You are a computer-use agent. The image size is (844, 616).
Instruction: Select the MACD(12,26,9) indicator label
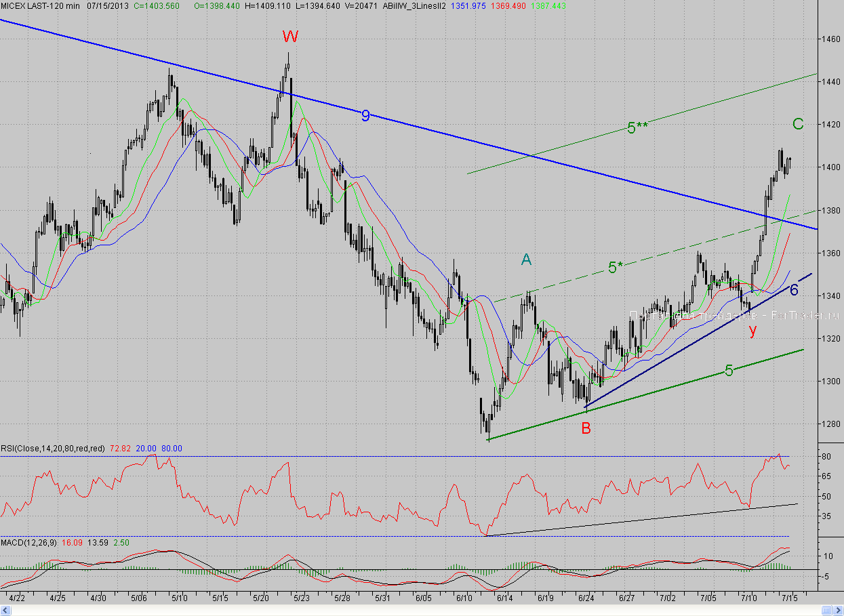click(28, 543)
